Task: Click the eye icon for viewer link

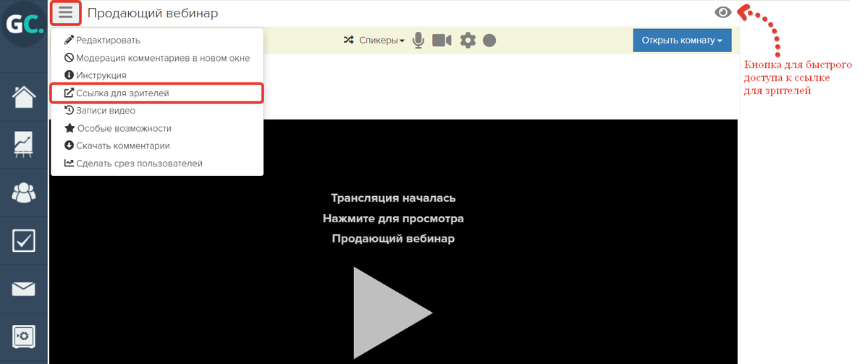Action: point(723,12)
